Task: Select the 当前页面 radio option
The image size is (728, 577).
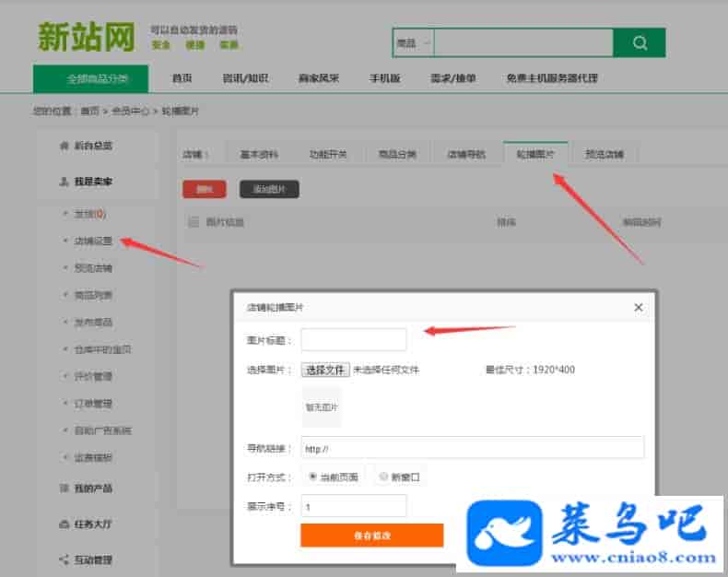Action: [x=313, y=477]
